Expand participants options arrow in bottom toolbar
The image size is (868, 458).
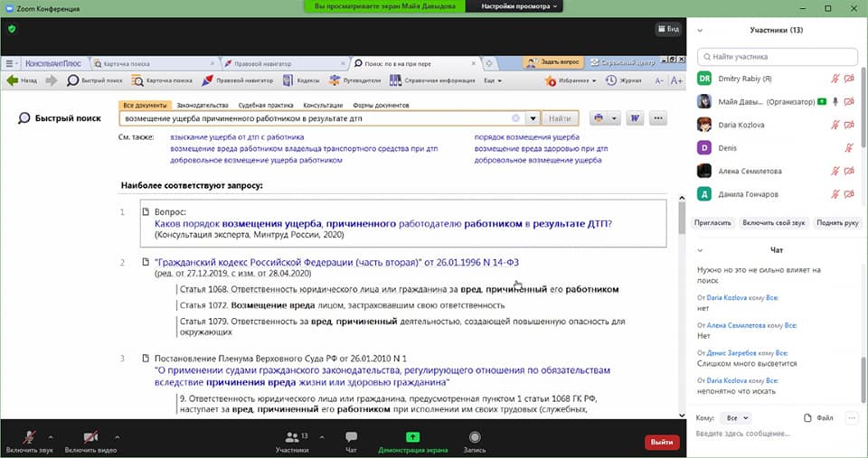pyautogui.click(x=322, y=437)
